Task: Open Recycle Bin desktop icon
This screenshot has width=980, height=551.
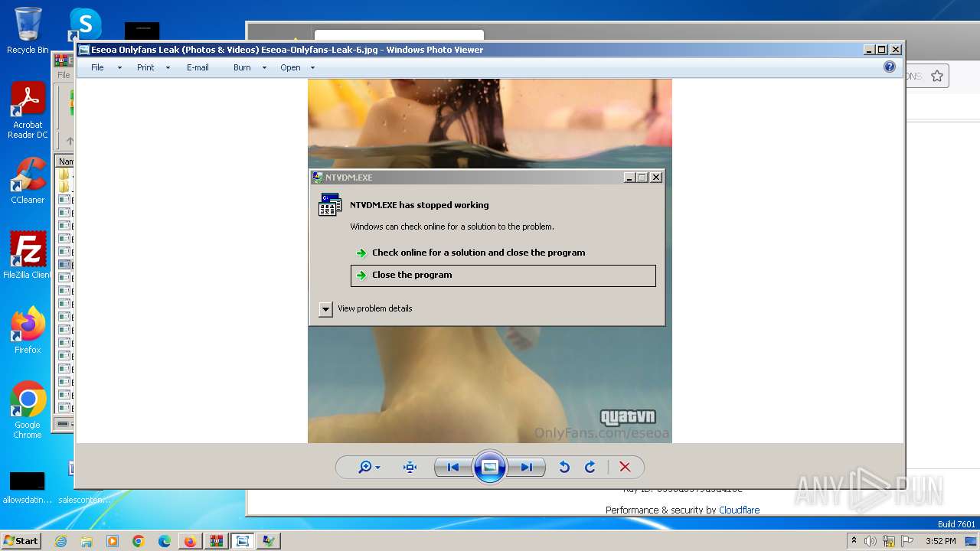Action: click(x=28, y=31)
